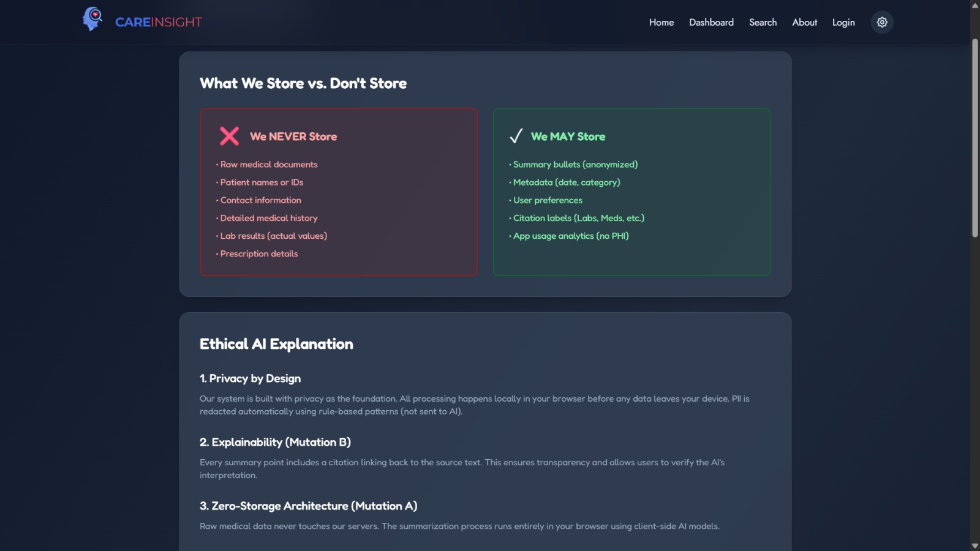The height and width of the screenshot is (551, 980).
Task: Click the scrollbar down arrow
Action: (975, 545)
